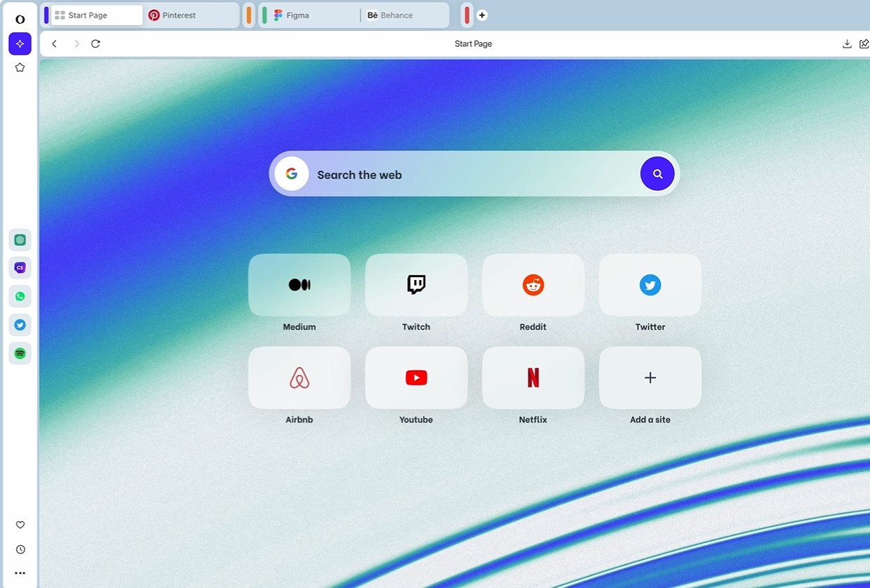Open the Reddit speed dial tile

(533, 285)
